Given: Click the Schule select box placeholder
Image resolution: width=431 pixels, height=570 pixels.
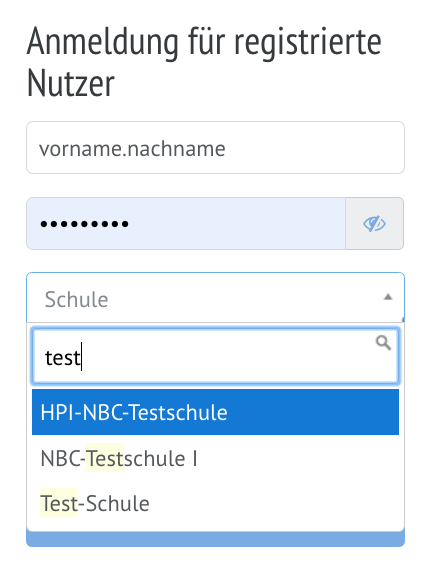Looking at the screenshot, I should (76, 300).
